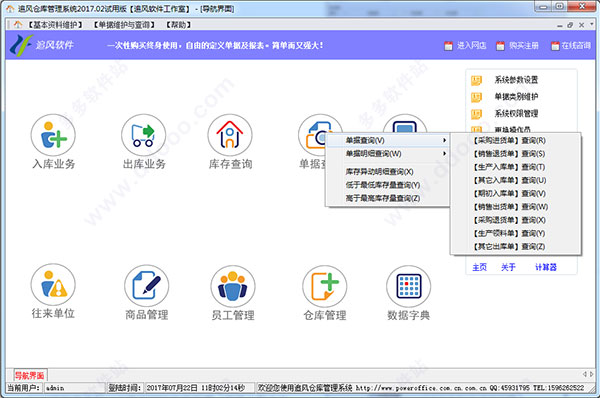
Task: Click the calendar icon beside 购买注册
Action: [500, 46]
